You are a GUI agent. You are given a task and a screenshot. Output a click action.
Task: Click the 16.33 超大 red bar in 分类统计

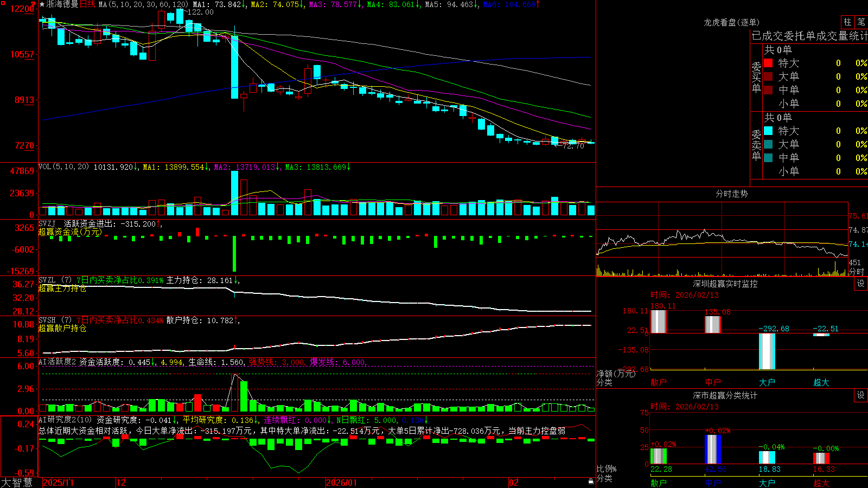coord(821,458)
